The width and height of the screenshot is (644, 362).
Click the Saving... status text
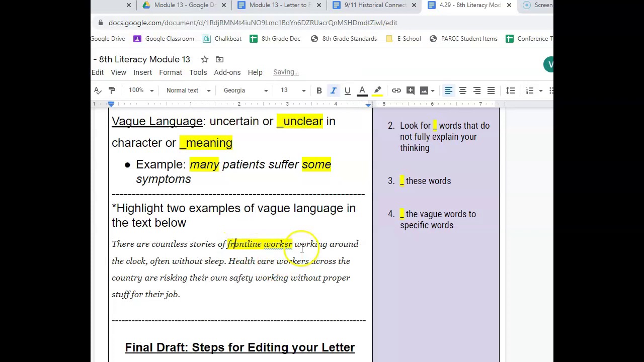tap(286, 72)
